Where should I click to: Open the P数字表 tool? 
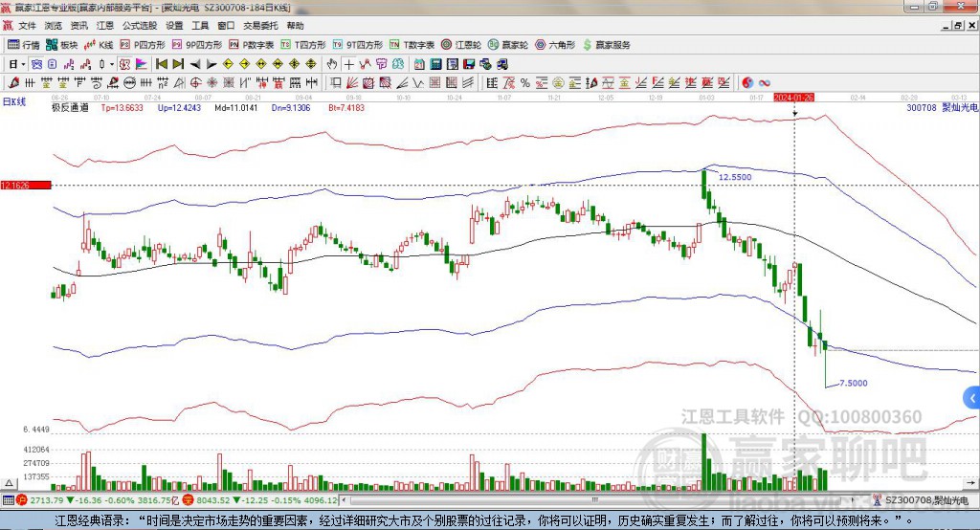click(252, 45)
